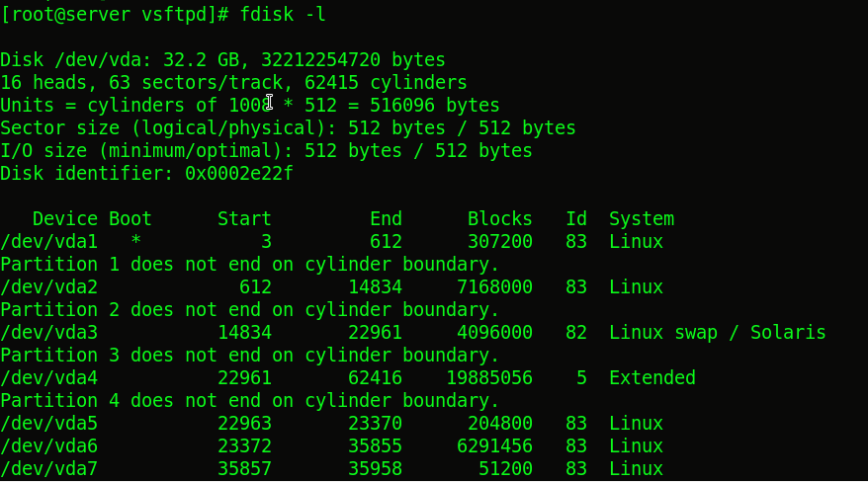The width and height of the screenshot is (868, 482).
Task: Select the /dev/vda5 device name
Action: [x=48, y=424]
